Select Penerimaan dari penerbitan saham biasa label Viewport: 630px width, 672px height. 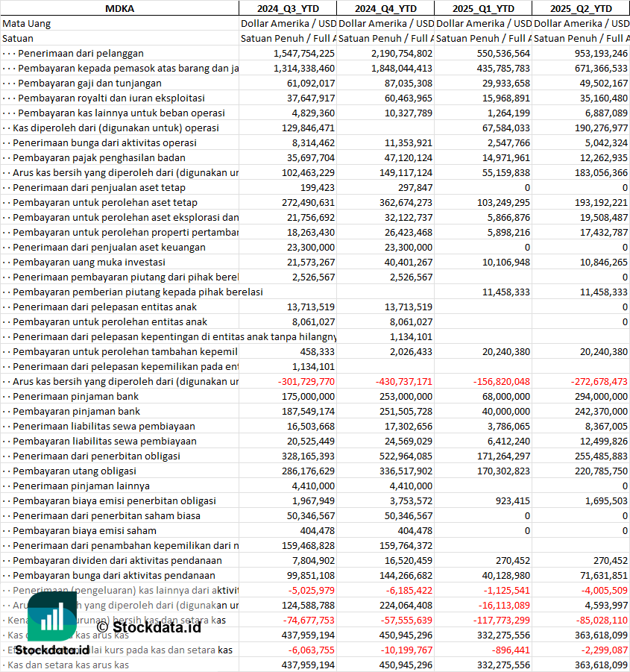tap(106, 516)
